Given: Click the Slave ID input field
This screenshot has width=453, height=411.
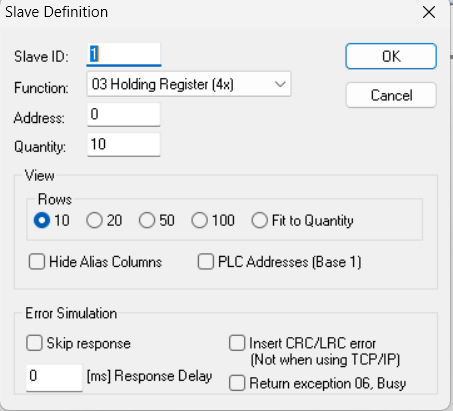Looking at the screenshot, I should pos(124,54).
